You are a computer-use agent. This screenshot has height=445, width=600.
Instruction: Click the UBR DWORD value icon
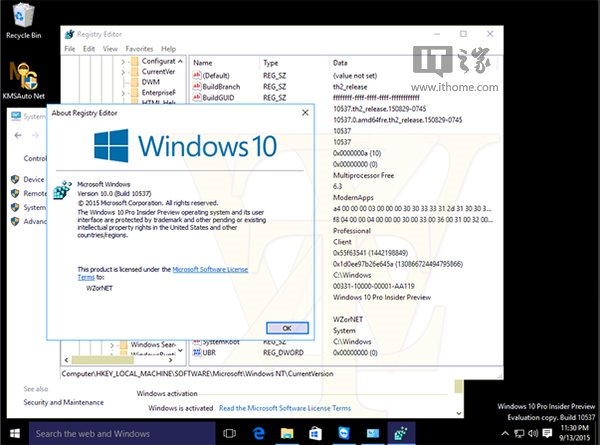coord(197,352)
